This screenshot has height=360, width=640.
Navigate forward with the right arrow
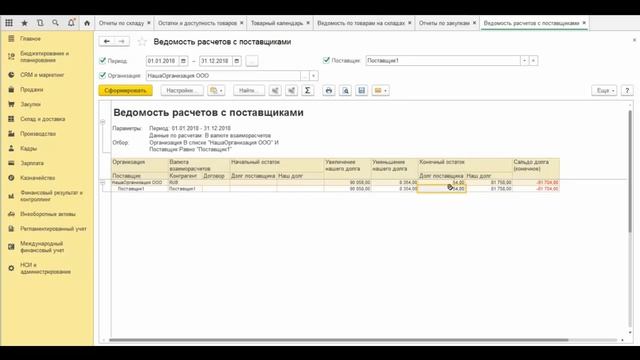pyautogui.click(x=122, y=41)
